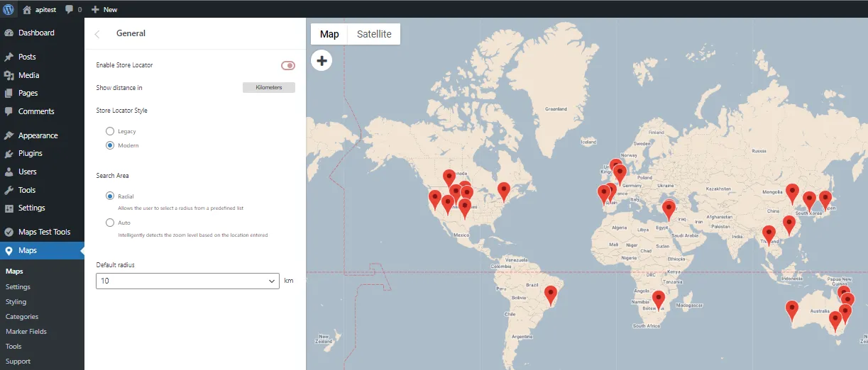The height and width of the screenshot is (370, 868).
Task: Open the Posts menu
Action: click(42, 57)
